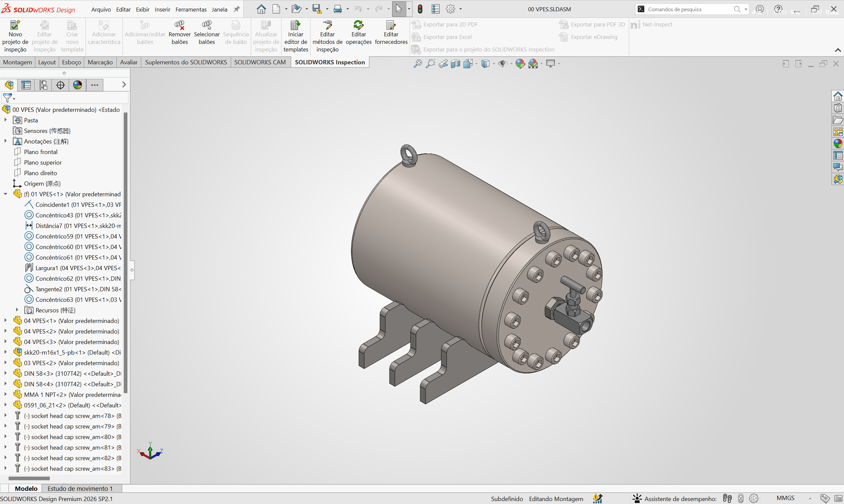Open the unit system MMGS dropdown
The height and width of the screenshot is (504, 844).
810,499
